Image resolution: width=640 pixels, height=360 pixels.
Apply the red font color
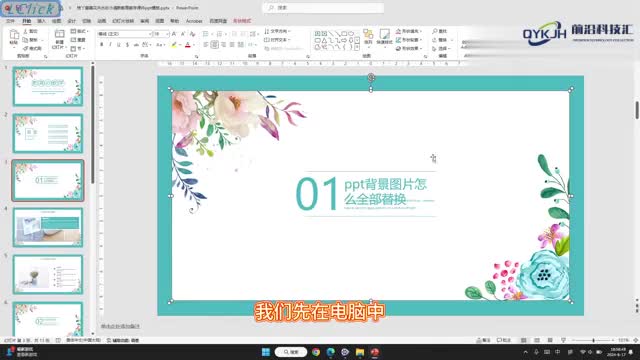(x=188, y=44)
